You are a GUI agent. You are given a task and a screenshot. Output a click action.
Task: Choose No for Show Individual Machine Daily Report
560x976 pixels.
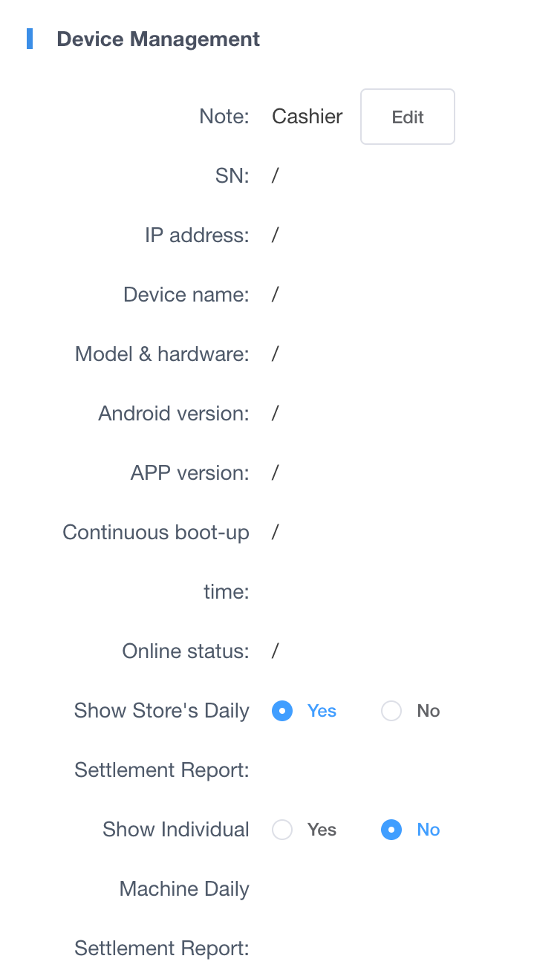point(391,830)
